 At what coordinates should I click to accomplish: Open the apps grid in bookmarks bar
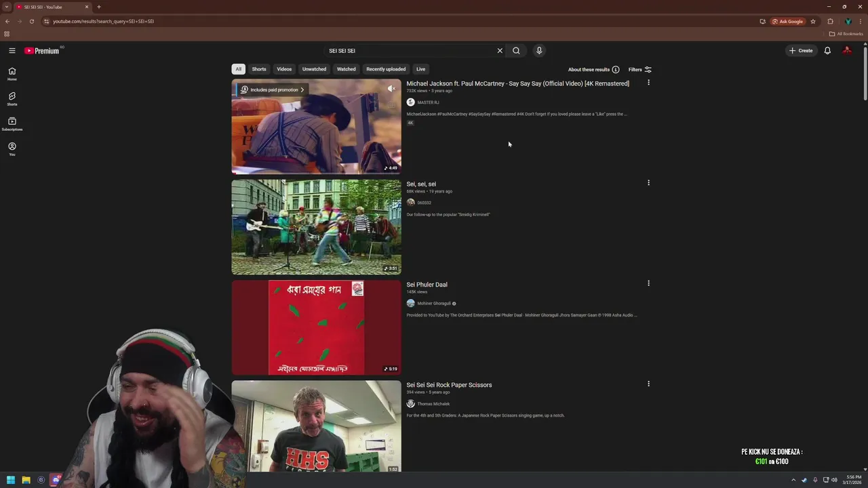point(7,34)
